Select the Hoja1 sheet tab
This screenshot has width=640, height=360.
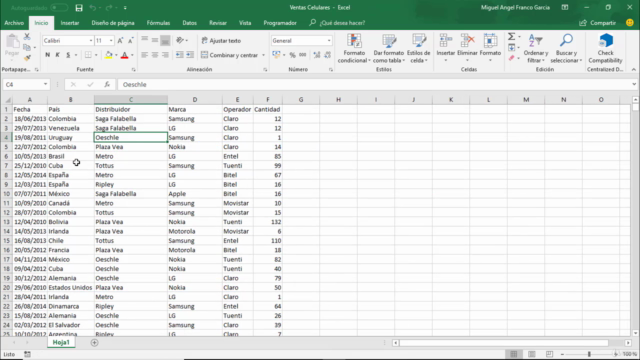pos(61,342)
